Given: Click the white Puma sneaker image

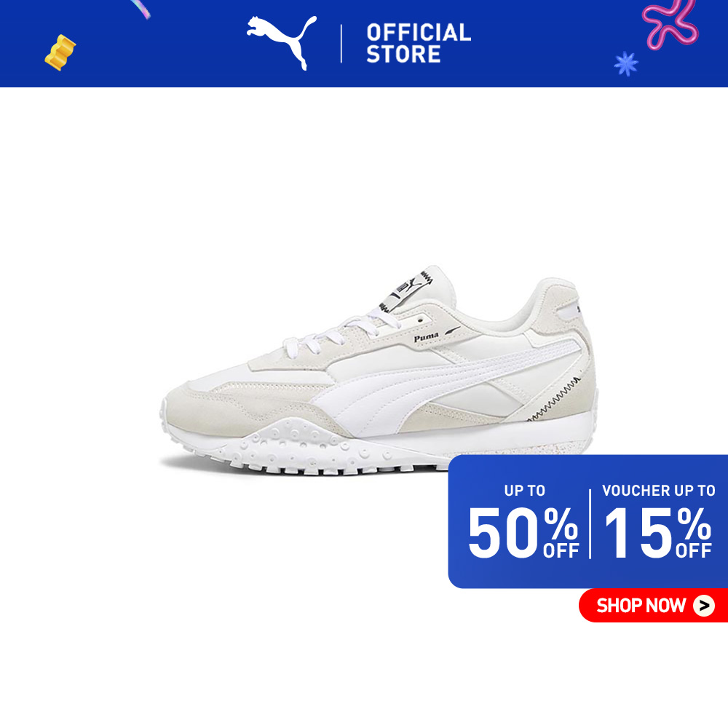Looking at the screenshot, I should 379,371.
